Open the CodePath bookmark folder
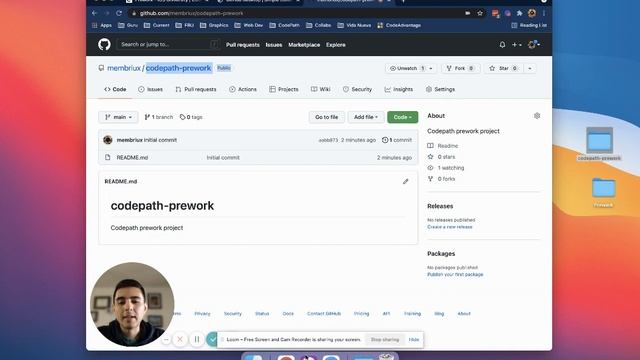Viewport: 640px width, 360px height. 284,25
